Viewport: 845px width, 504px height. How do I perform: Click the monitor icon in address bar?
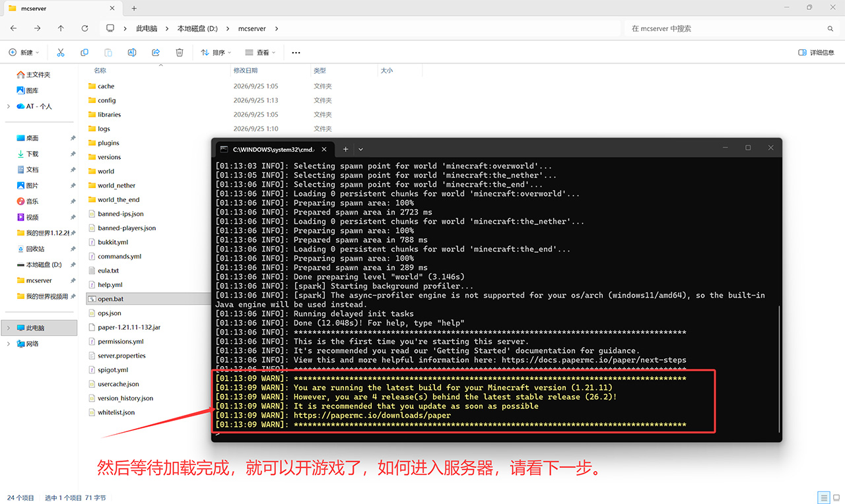point(110,28)
